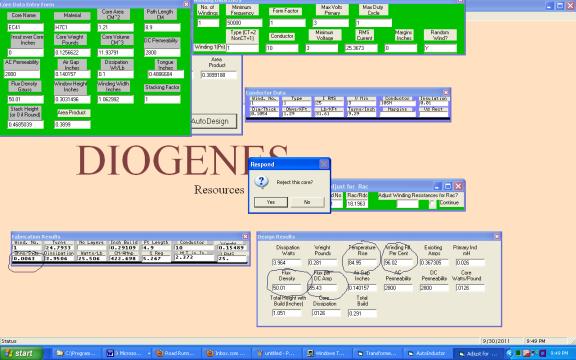The width and height of the screenshot is (576, 360).
Task: Toggle the small box beside Continue
Action: point(433,204)
